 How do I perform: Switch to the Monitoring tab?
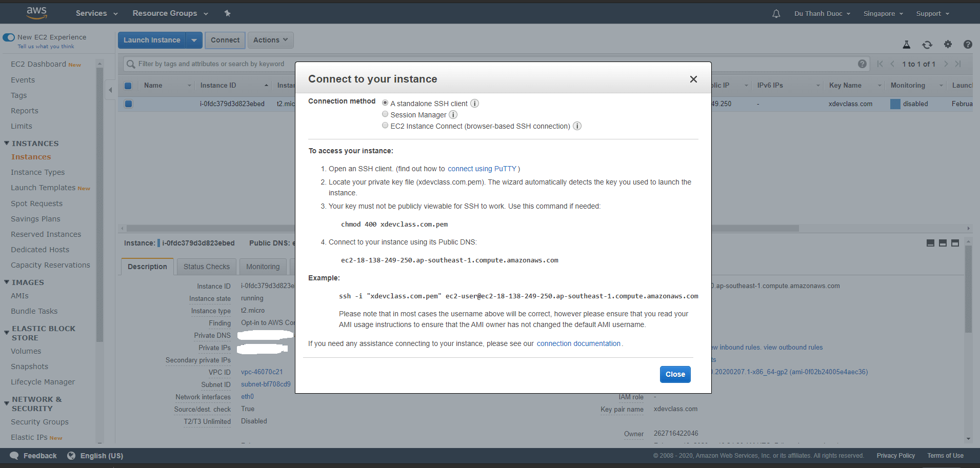(263, 267)
